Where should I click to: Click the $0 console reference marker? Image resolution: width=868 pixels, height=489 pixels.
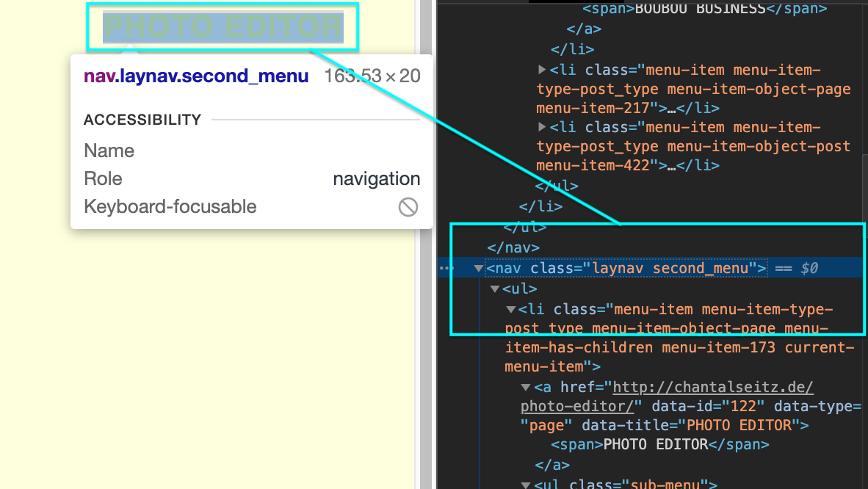809,269
